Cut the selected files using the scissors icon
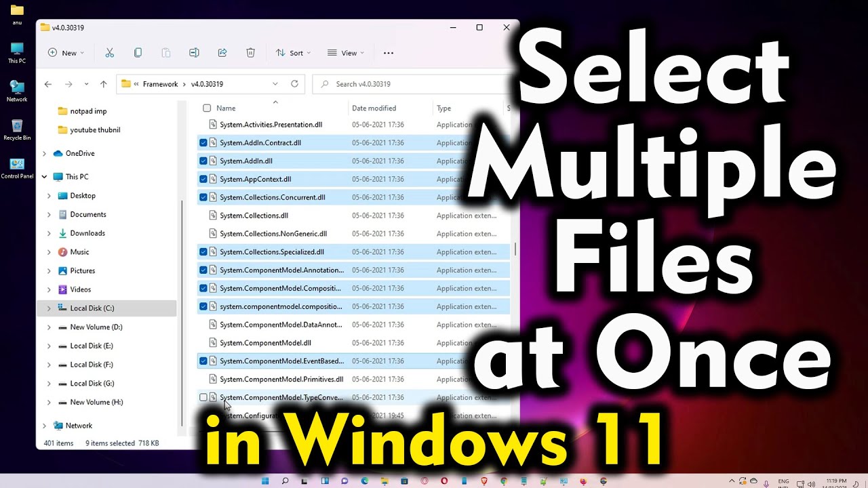 (x=110, y=53)
